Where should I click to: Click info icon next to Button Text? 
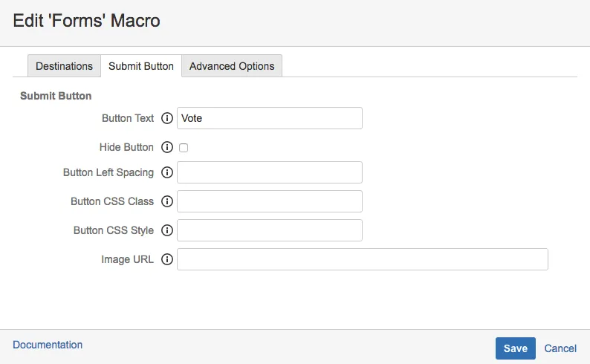point(167,118)
